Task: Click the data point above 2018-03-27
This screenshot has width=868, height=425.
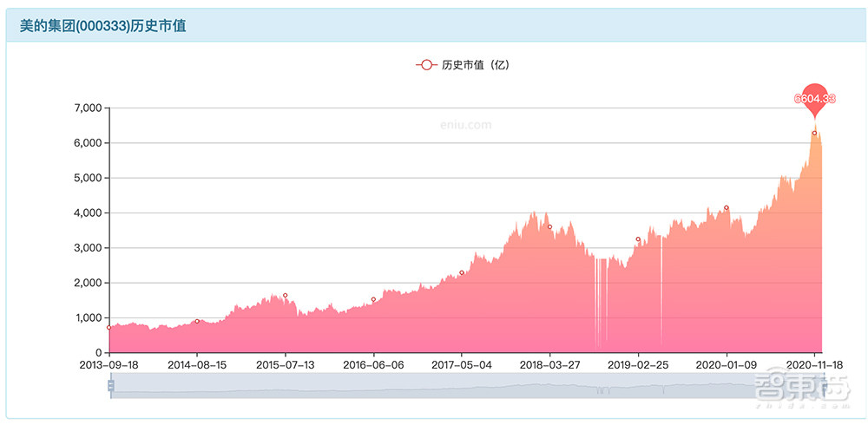Action: (x=549, y=227)
